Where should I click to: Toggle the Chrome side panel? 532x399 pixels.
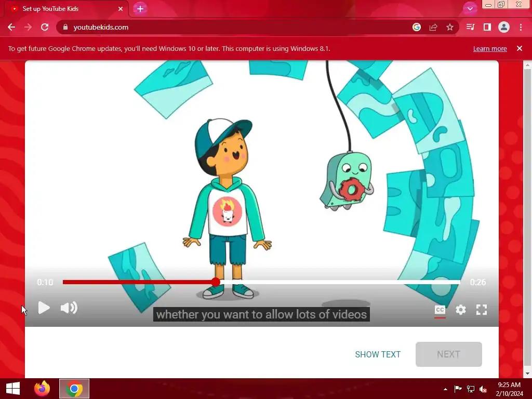coord(487,27)
